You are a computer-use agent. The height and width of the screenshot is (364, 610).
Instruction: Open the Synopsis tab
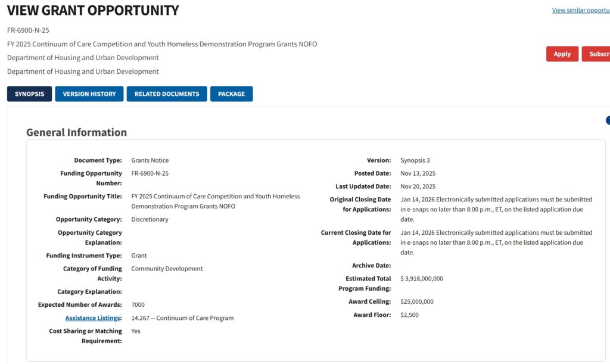pos(30,94)
